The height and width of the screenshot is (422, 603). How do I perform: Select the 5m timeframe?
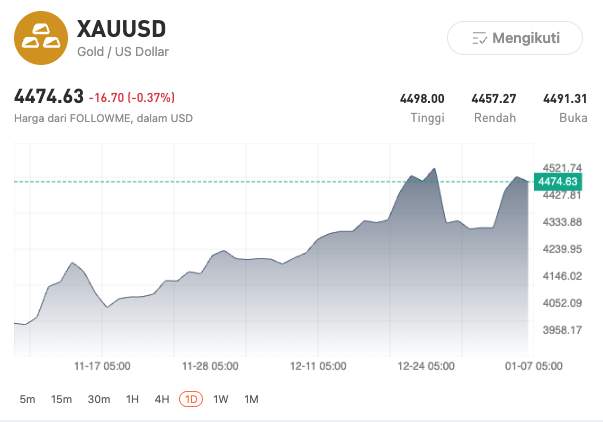pos(27,399)
